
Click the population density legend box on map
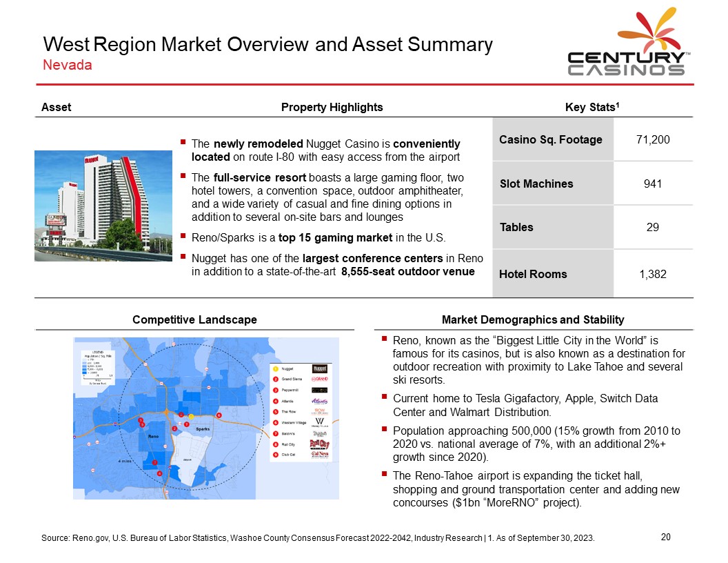click(98, 368)
